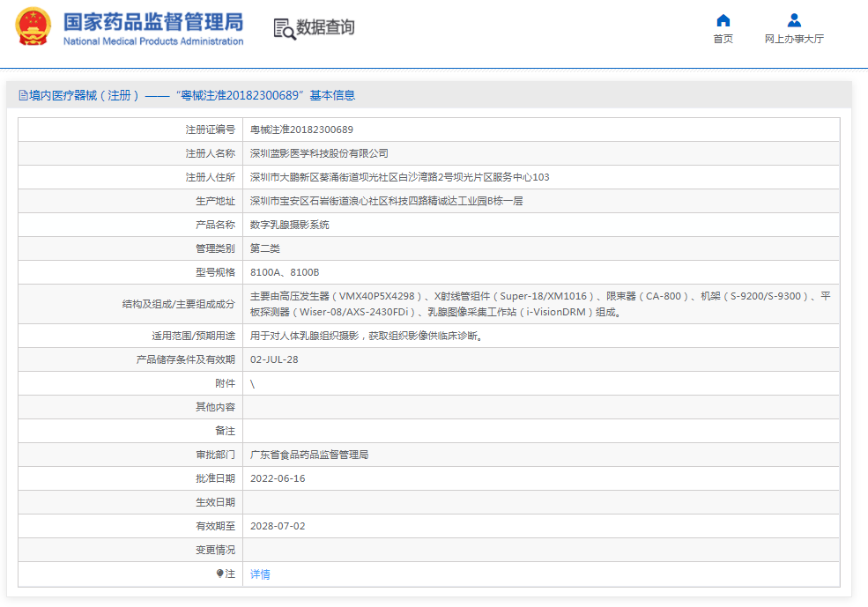
Task: Click approving department 广东省食品药品监督管理局
Action: click(309, 455)
